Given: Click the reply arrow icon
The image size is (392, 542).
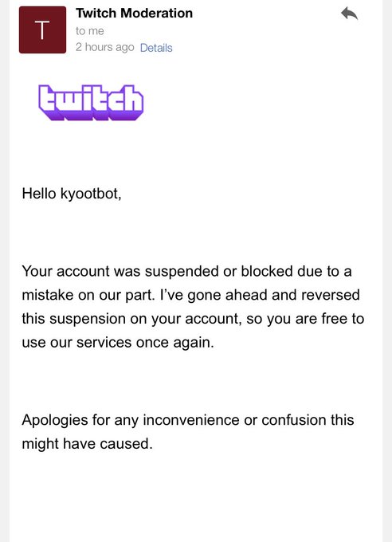Looking at the screenshot, I should tap(349, 14).
